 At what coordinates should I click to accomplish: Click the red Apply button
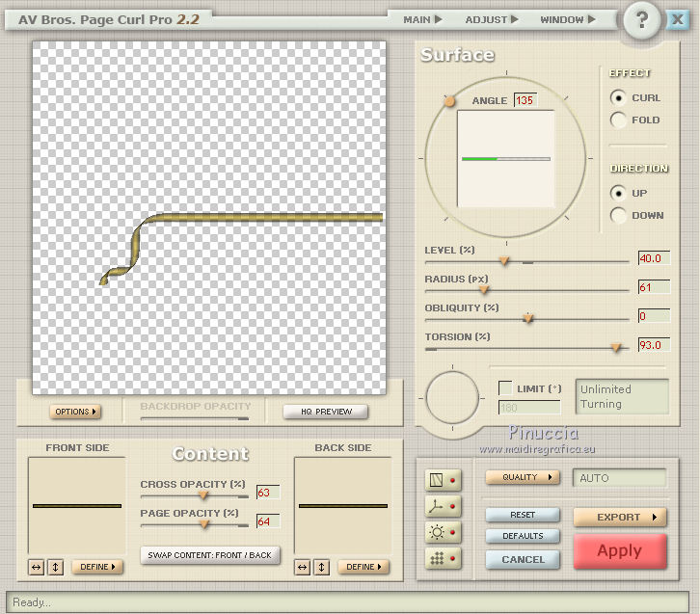point(620,551)
